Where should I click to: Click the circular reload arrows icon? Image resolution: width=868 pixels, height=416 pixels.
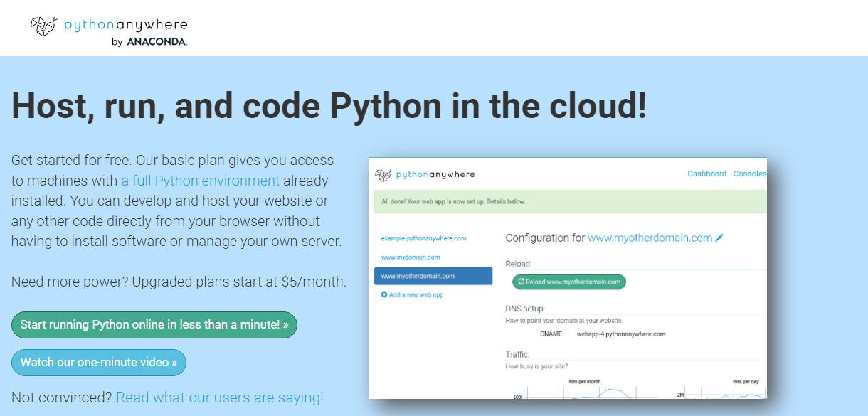(521, 282)
